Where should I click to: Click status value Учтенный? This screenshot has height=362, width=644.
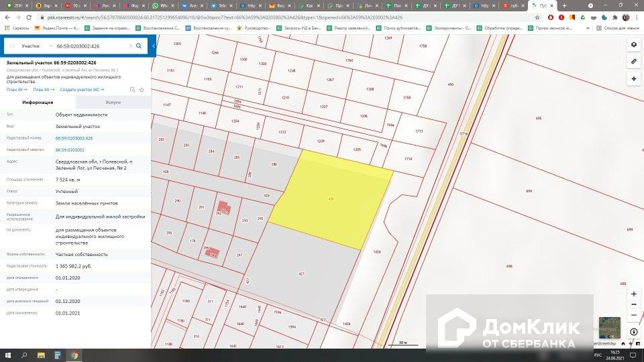pyautogui.click(x=66, y=192)
